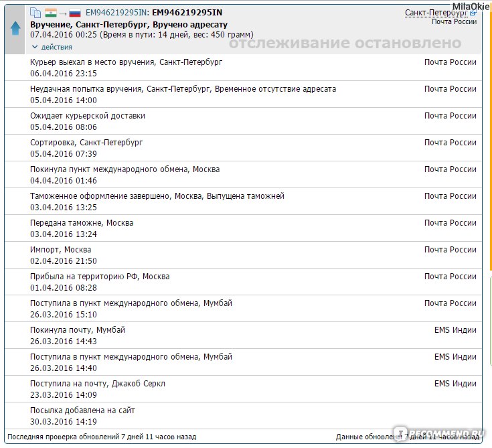The image size is (492, 448).
Task: Select the Поступила на почту, Джакоб Серкл row
Action: tap(98, 384)
